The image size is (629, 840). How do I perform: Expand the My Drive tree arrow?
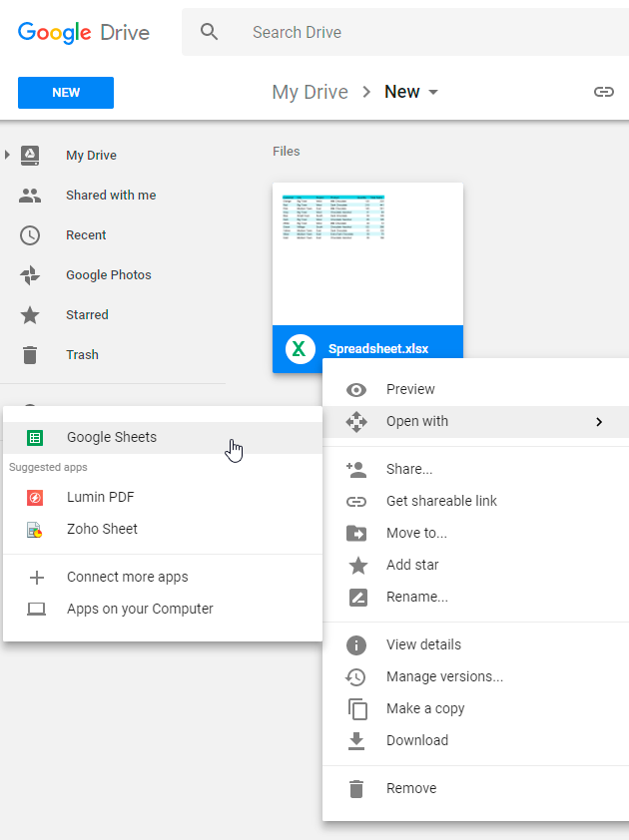(x=8, y=155)
